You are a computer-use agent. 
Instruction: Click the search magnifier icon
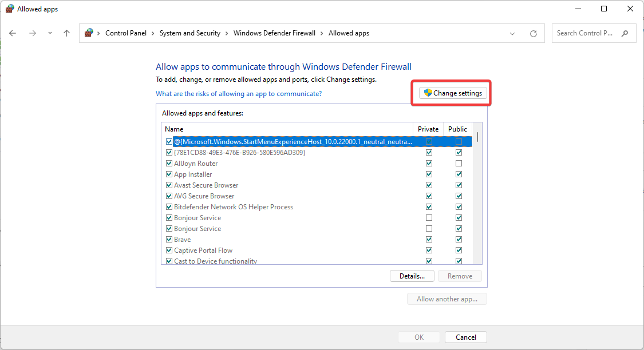625,33
